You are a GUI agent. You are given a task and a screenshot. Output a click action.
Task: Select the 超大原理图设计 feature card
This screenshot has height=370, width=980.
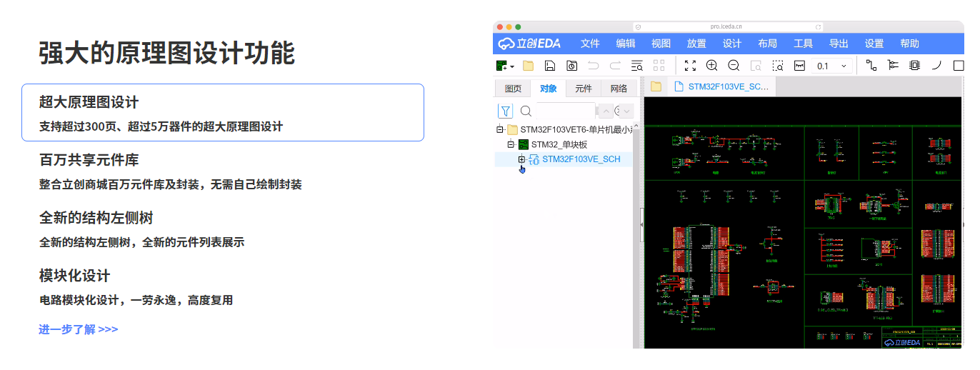tap(223, 112)
